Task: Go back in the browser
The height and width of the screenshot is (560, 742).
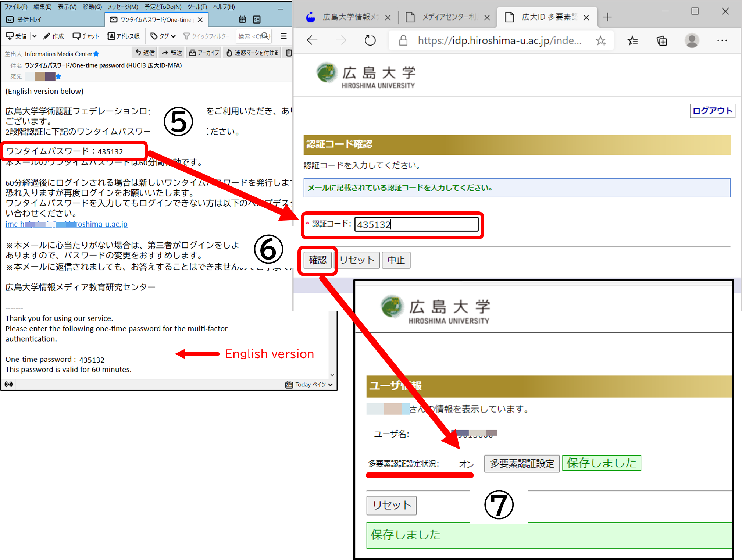Action: (x=312, y=40)
